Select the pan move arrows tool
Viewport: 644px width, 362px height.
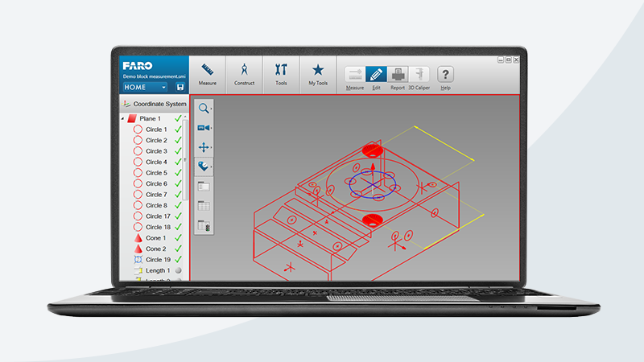coord(204,147)
